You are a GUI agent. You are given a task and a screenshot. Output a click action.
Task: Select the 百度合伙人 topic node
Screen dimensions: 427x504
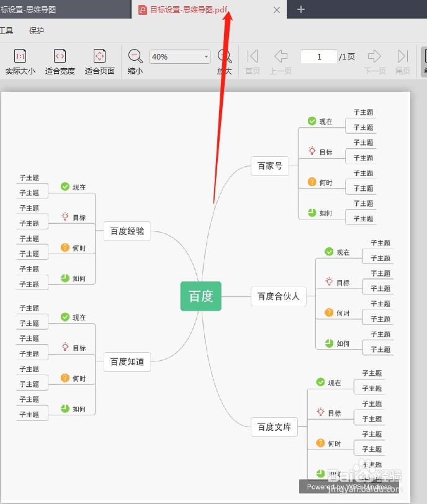pos(278,296)
